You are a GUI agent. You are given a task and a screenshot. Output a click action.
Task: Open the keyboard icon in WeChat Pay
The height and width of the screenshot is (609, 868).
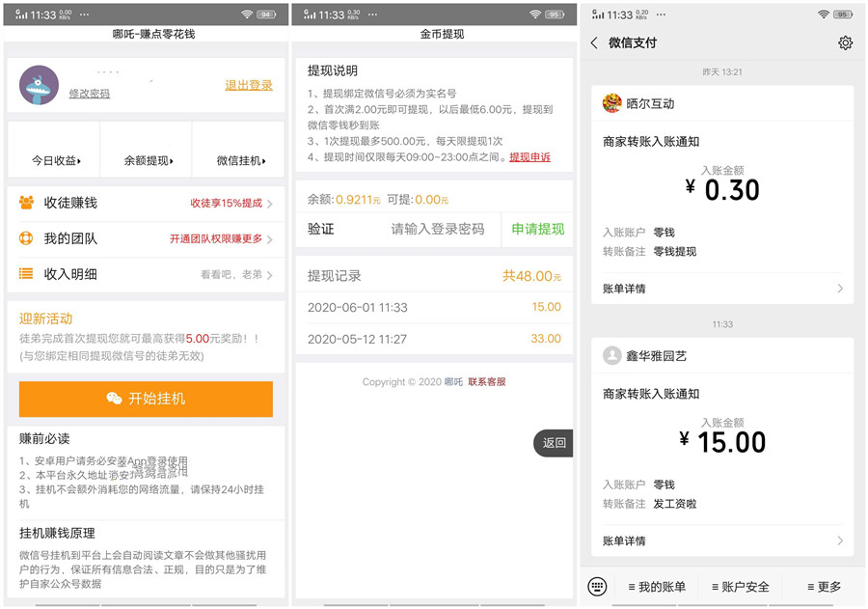(x=597, y=586)
